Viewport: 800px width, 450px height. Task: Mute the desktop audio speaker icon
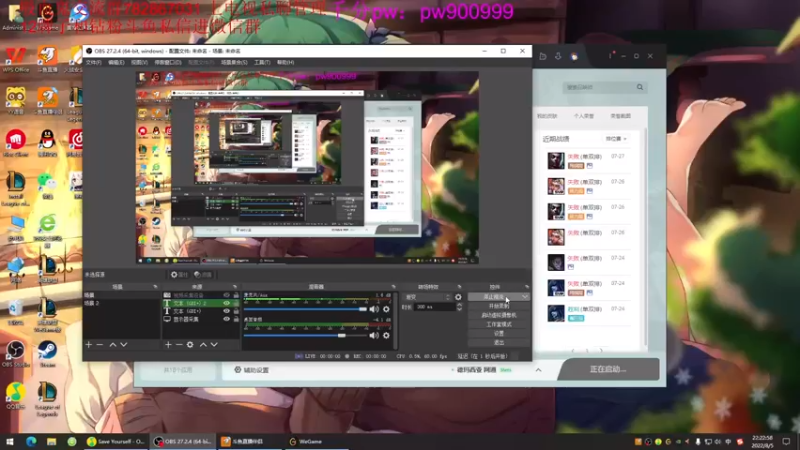tap(374, 309)
